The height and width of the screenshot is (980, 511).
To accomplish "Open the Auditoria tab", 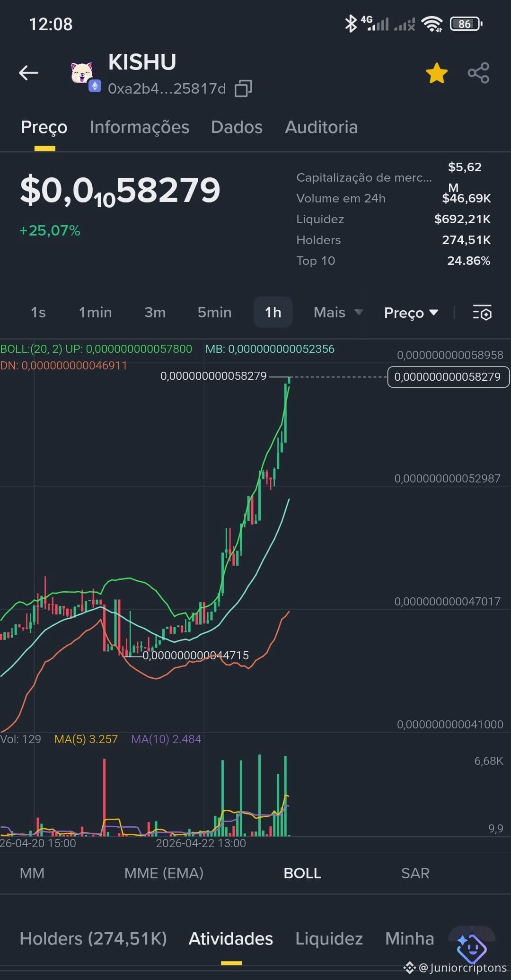I will point(321,127).
